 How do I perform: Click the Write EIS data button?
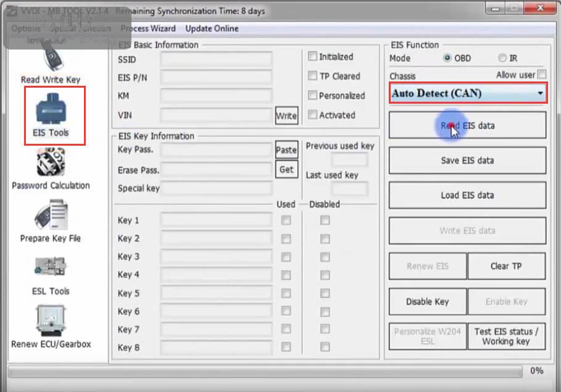(x=468, y=230)
